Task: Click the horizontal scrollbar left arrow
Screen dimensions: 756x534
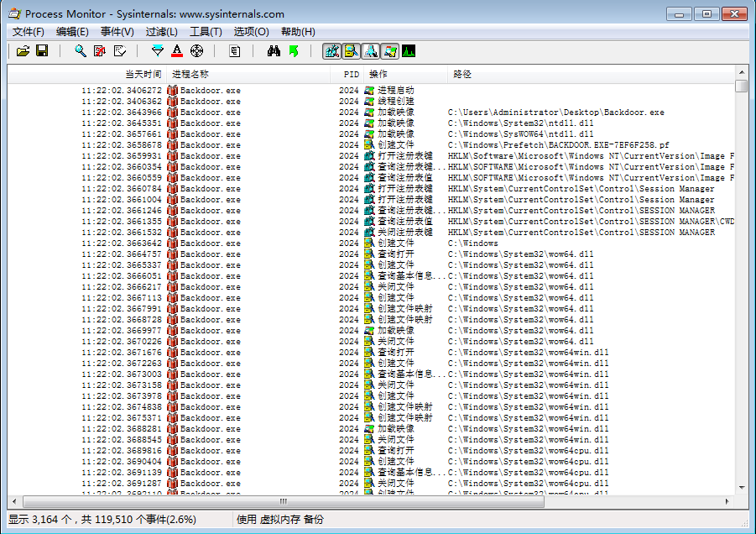Action: [x=14, y=501]
